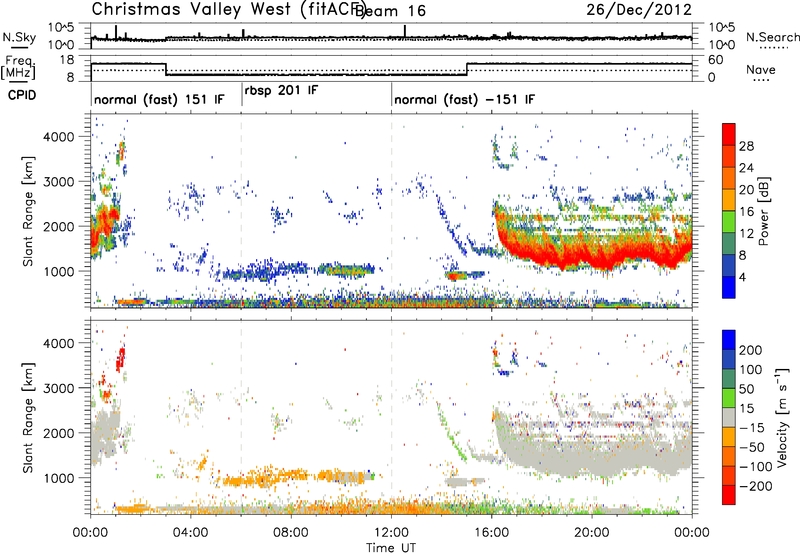The height and width of the screenshot is (554, 800).
Task: Click the '4000' tick on power panel
Action: click(58, 137)
